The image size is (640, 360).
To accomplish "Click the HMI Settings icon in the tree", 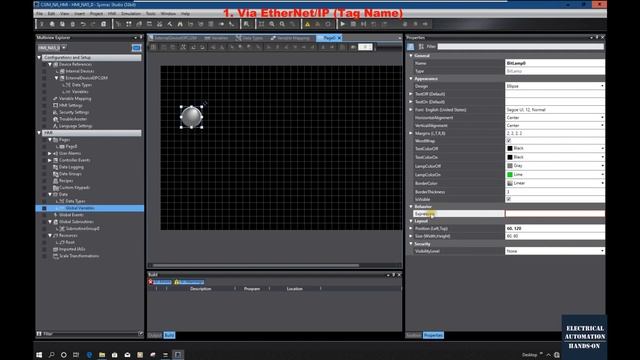I will [55, 105].
